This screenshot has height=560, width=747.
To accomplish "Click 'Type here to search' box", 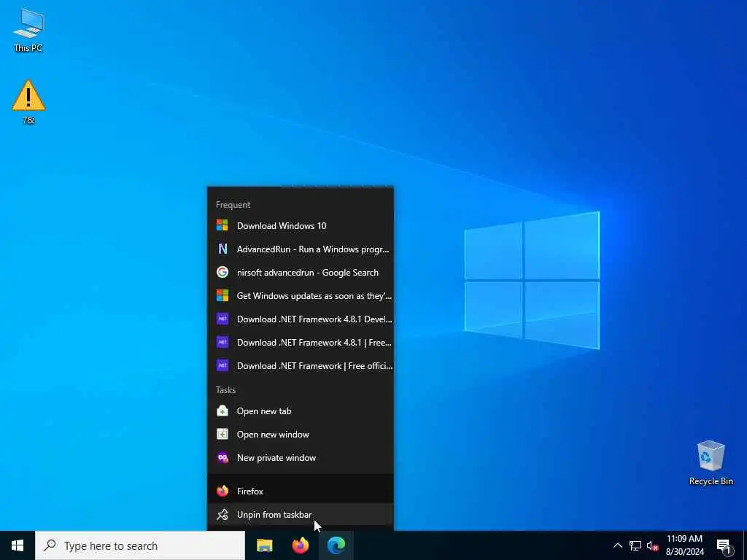I will (x=140, y=545).
